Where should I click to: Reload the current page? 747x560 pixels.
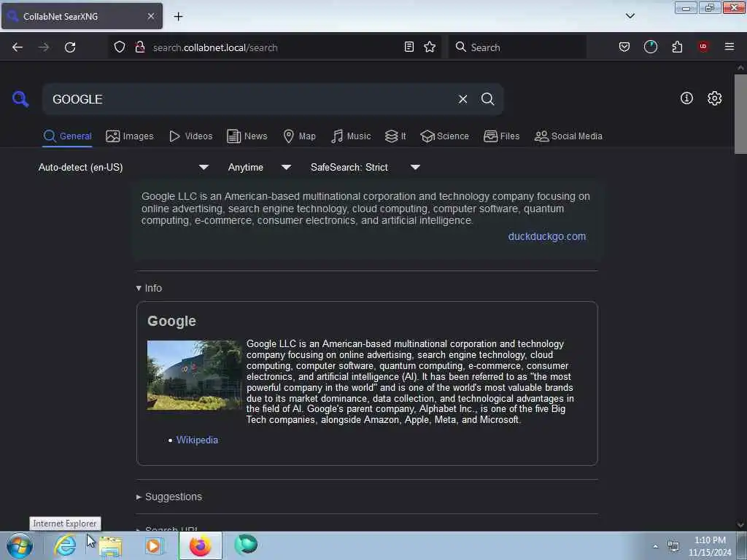tap(70, 47)
